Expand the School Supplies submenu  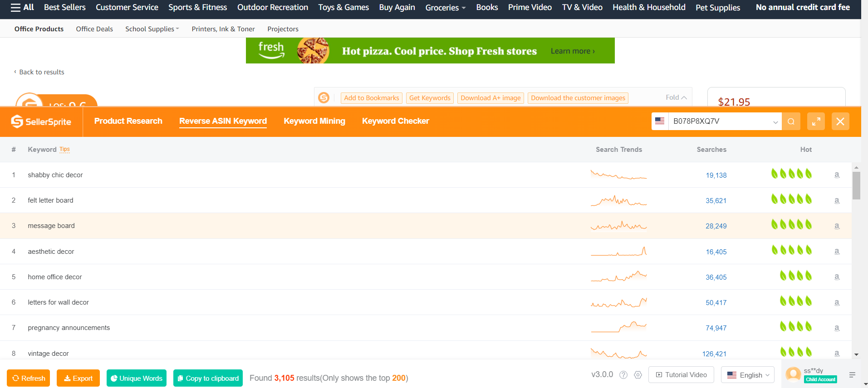click(x=152, y=29)
